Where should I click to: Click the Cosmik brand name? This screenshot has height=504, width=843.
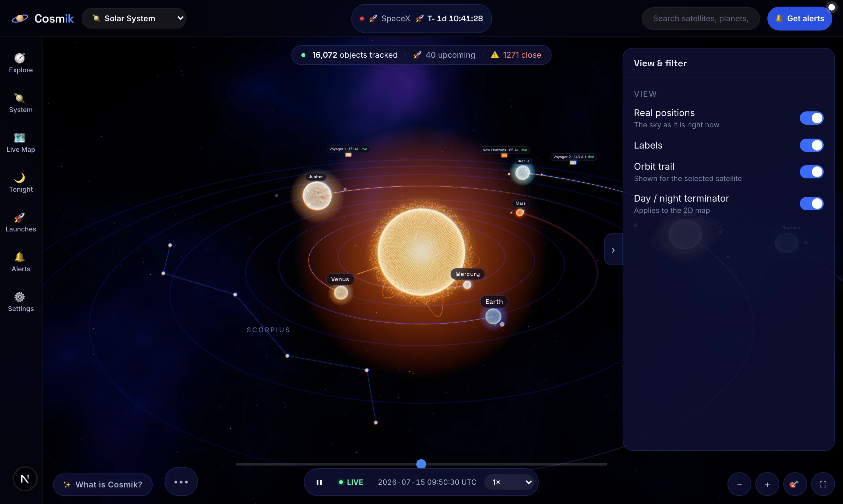54,18
